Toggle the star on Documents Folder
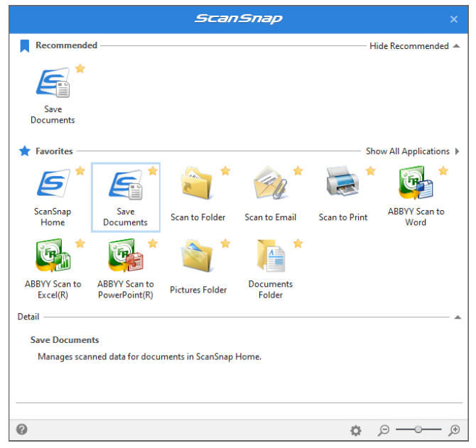The width and height of the screenshot is (476, 448). 298,244
